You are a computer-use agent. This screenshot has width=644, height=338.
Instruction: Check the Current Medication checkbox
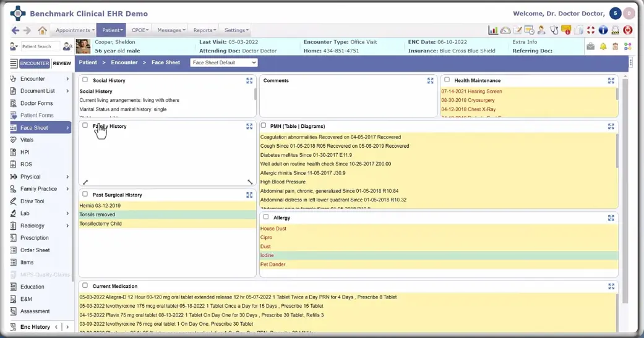click(x=85, y=285)
